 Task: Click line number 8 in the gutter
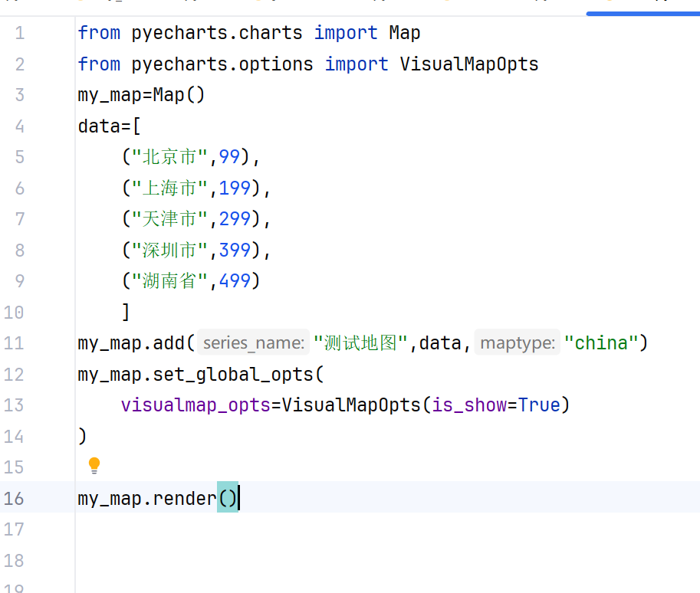click(x=20, y=251)
